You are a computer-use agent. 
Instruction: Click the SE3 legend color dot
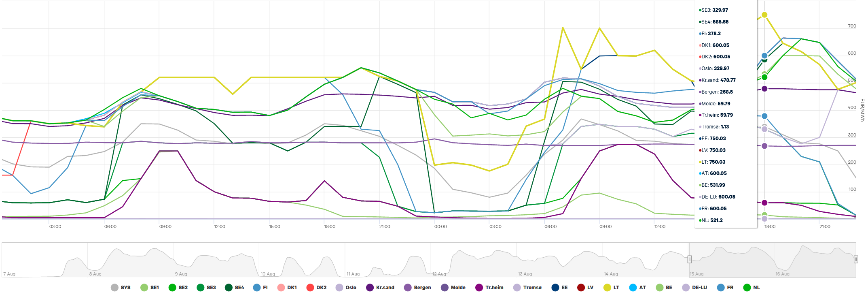(200, 288)
